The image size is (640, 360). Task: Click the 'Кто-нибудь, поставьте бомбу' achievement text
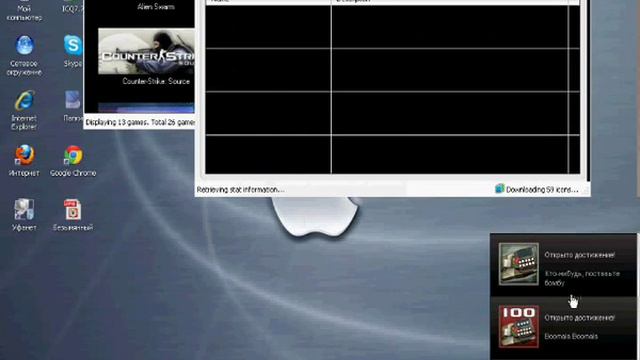click(x=582, y=278)
